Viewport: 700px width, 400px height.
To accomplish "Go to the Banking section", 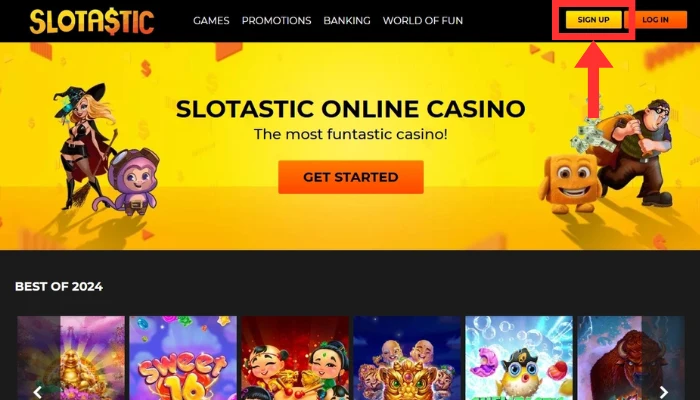I will pyautogui.click(x=347, y=21).
